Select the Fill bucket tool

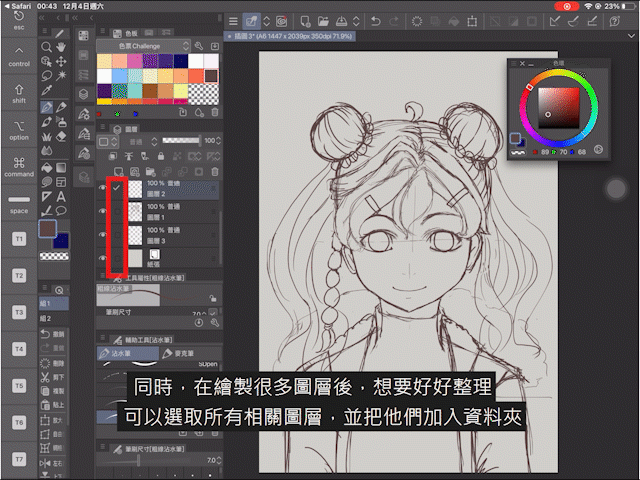pos(47,167)
